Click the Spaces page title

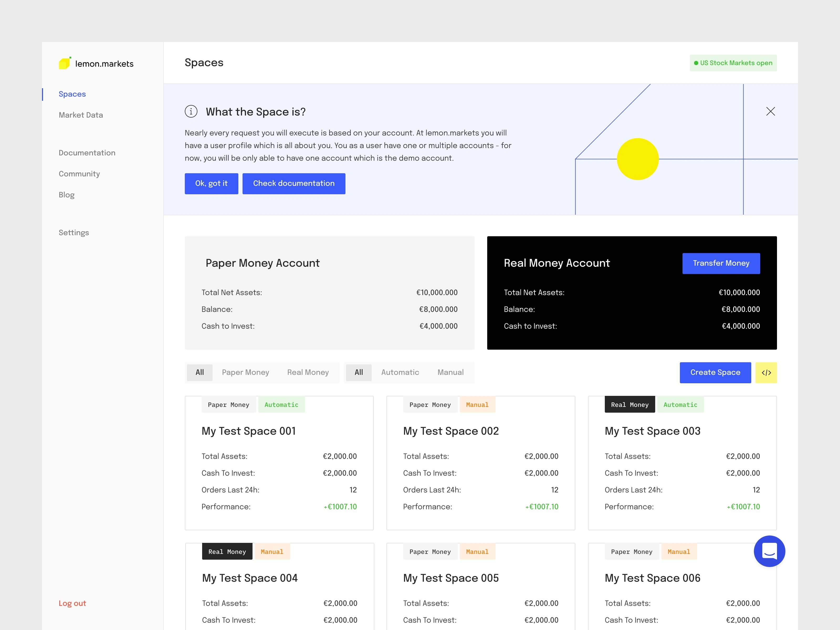(x=204, y=63)
